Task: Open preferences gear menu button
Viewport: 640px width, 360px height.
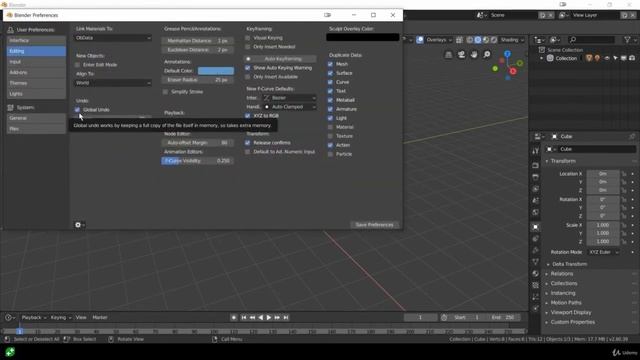Action: pyautogui.click(x=80, y=225)
